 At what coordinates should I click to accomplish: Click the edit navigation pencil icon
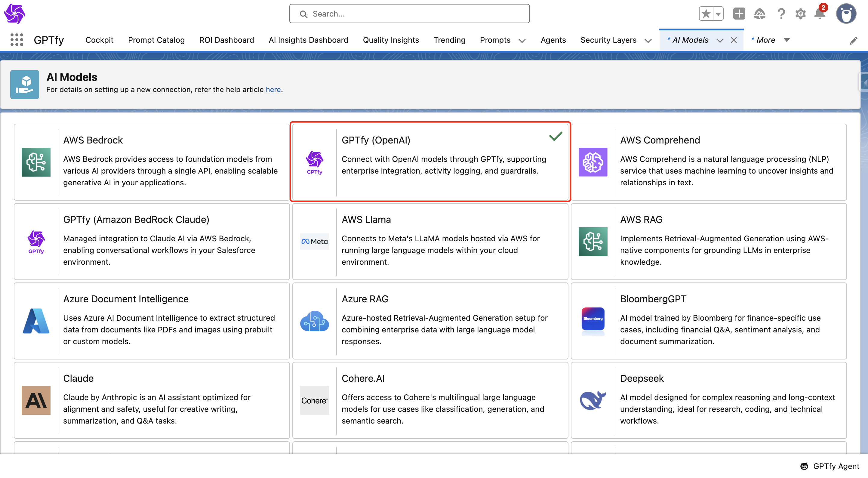(x=853, y=41)
